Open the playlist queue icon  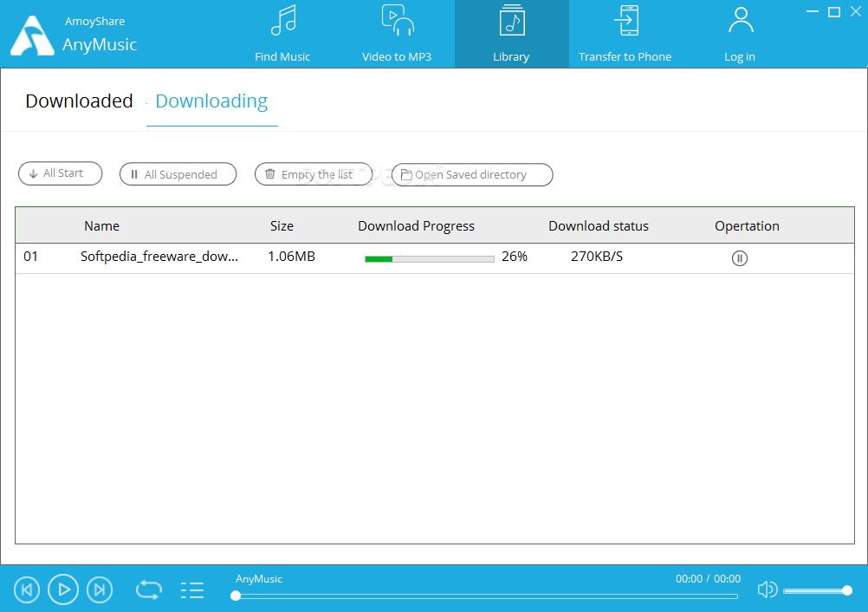[x=192, y=590]
